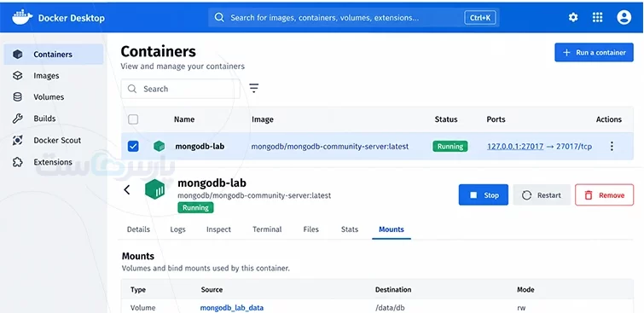Remove the mongodb-lab container
The image size is (644, 313).
pyautogui.click(x=604, y=195)
